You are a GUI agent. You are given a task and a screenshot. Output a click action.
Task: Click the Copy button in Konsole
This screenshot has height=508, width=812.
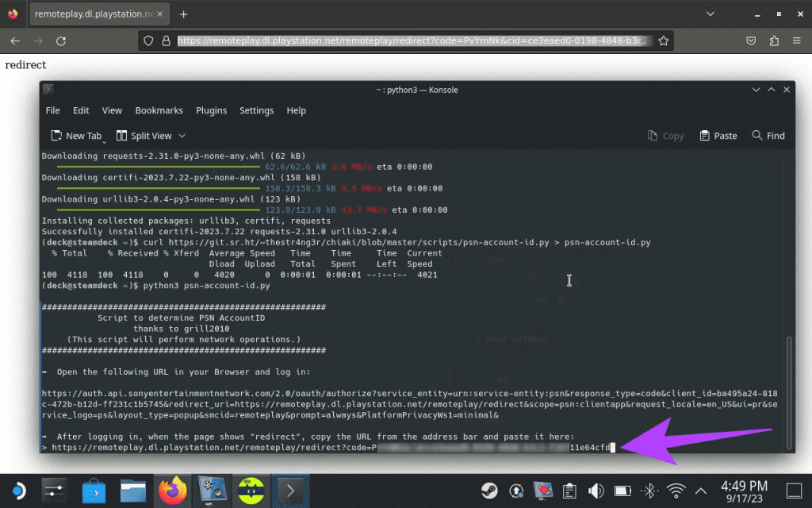tap(666, 136)
